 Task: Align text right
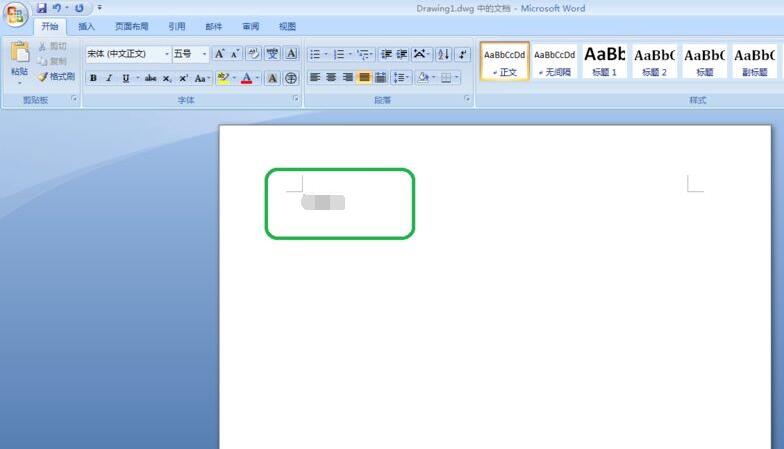tap(348, 78)
